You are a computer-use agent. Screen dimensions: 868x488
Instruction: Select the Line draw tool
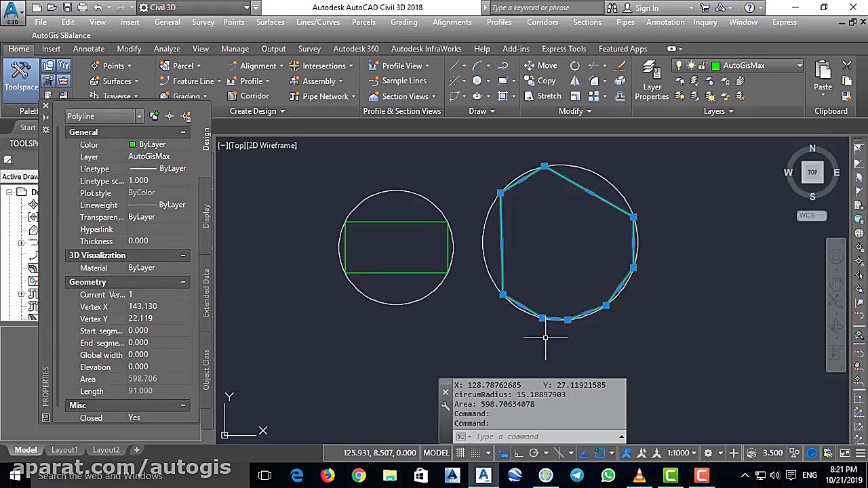coord(454,66)
